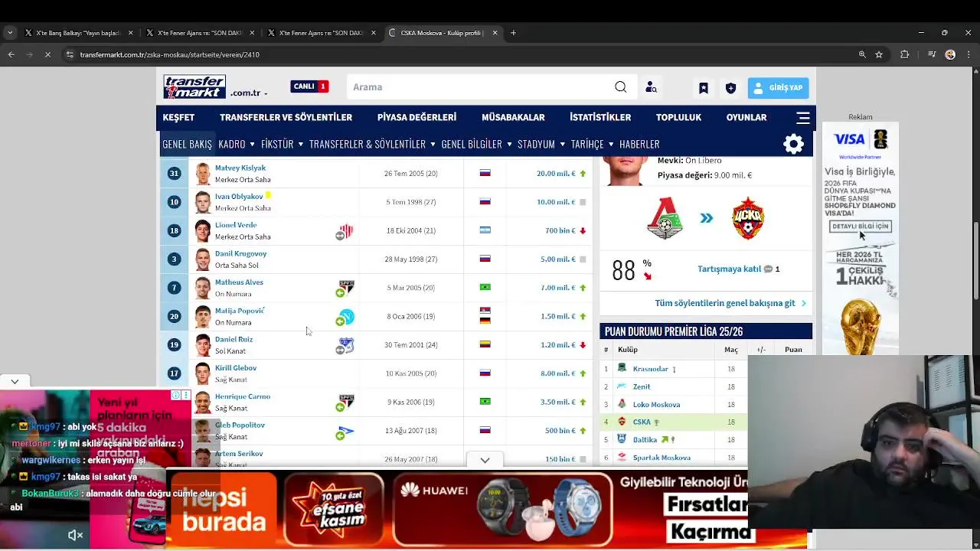The height and width of the screenshot is (551, 980).
Task: Click Lionel Verde's Argentina flag icon
Action: click(485, 230)
